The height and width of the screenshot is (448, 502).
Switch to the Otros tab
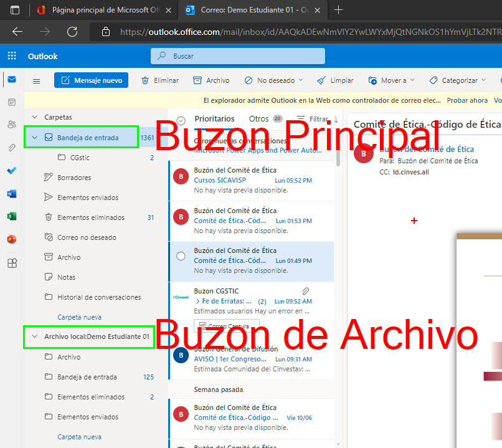pyautogui.click(x=258, y=118)
